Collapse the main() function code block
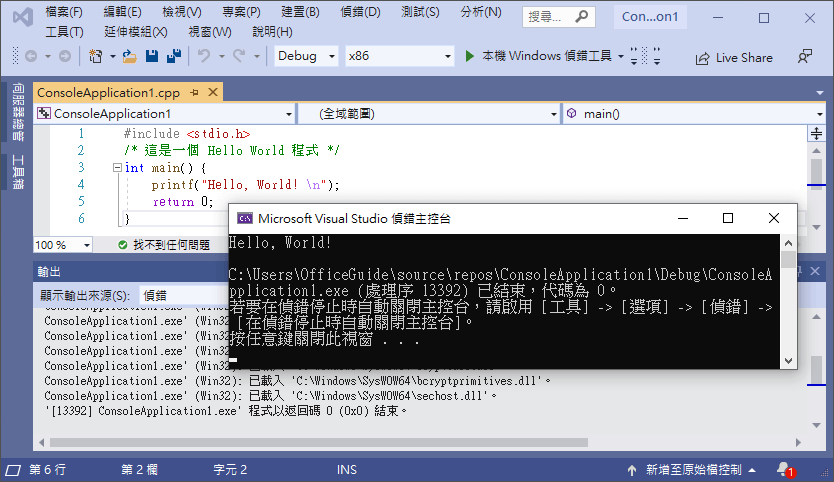Screen dimensions: 834x482 117,168
